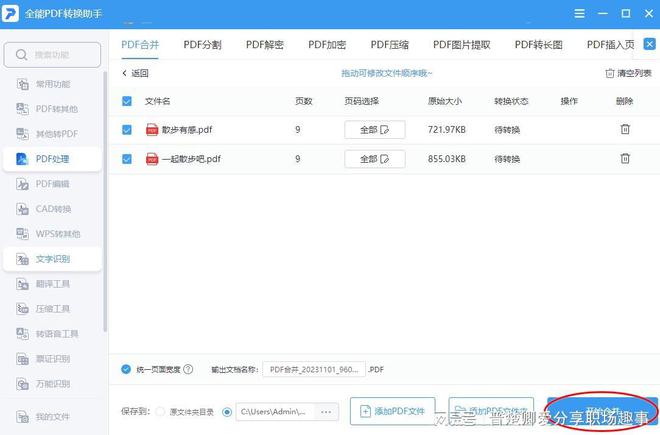This screenshot has height=435, width=660.
Task: Switch to the PDF加密 tab
Action: click(327, 45)
